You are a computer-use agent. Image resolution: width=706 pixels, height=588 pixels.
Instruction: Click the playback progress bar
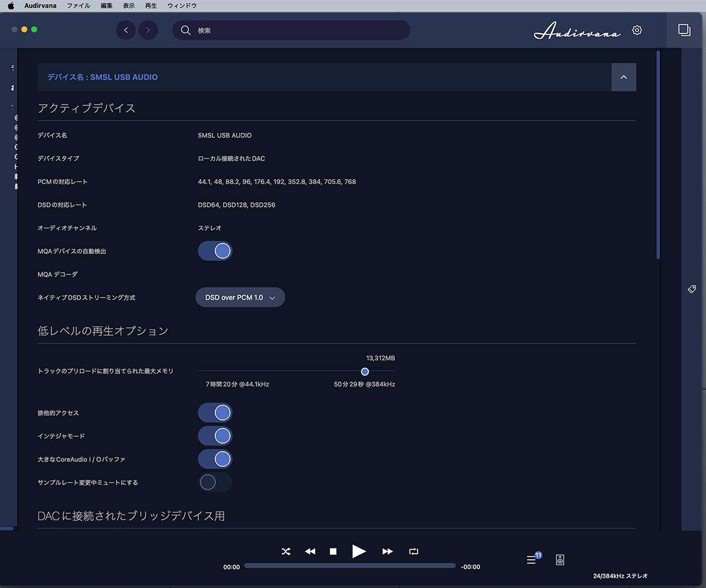click(350, 566)
